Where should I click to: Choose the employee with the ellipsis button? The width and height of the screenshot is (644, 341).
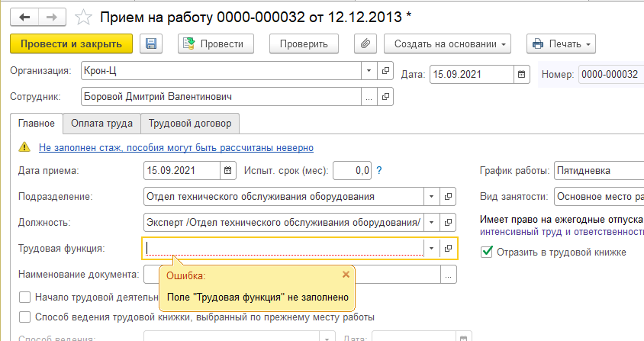(369, 97)
